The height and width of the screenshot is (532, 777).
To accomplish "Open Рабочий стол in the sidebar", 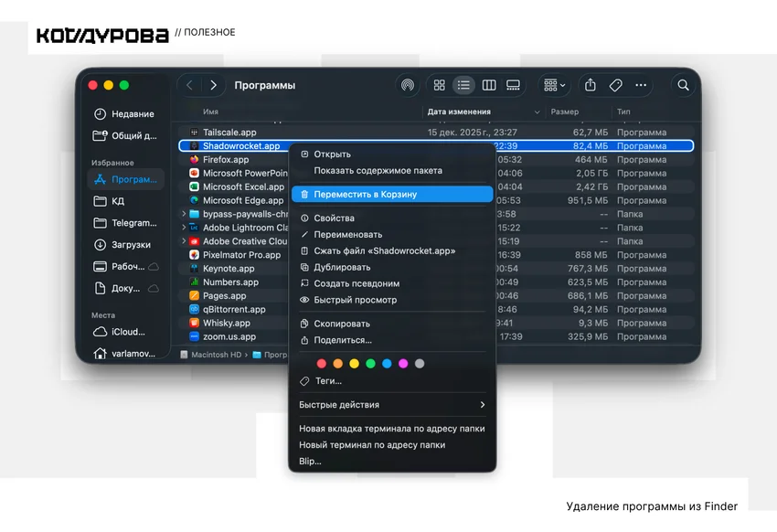I will (x=124, y=267).
